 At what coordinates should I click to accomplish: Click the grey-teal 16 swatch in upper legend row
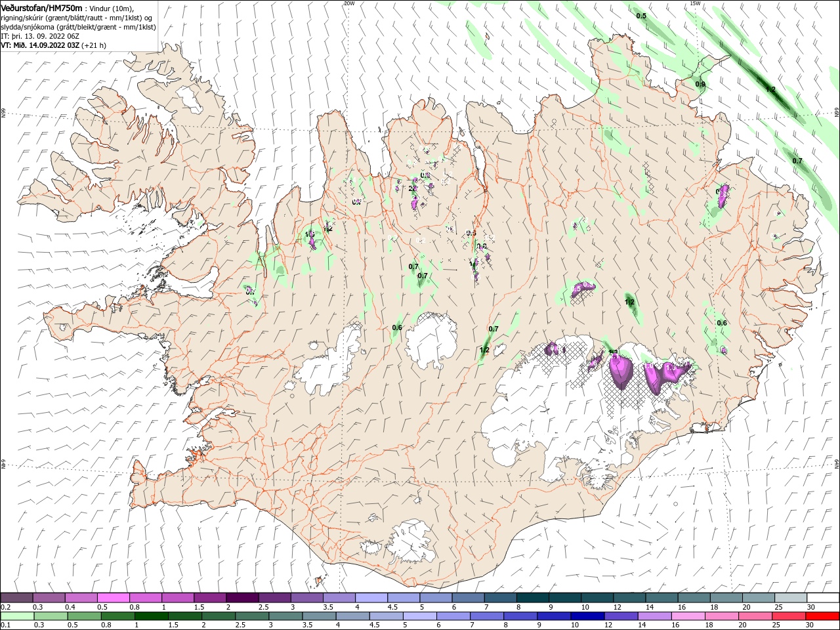click(x=694, y=598)
